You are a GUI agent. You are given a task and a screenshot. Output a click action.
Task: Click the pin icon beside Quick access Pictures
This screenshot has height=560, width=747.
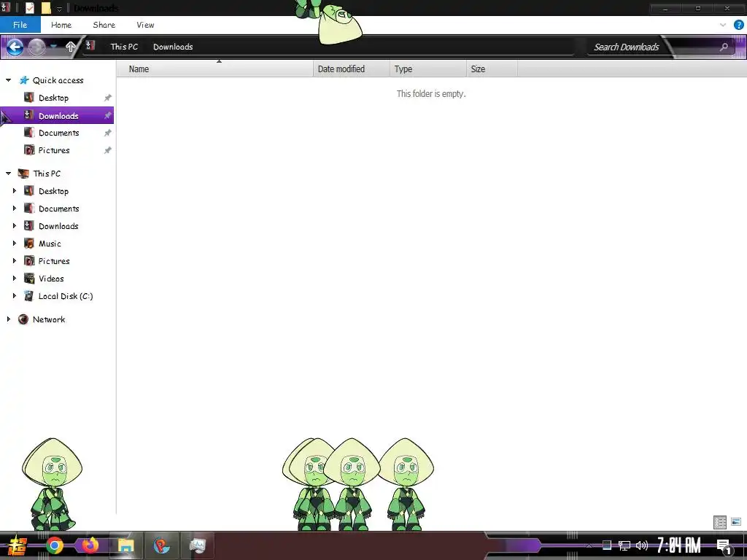click(108, 150)
